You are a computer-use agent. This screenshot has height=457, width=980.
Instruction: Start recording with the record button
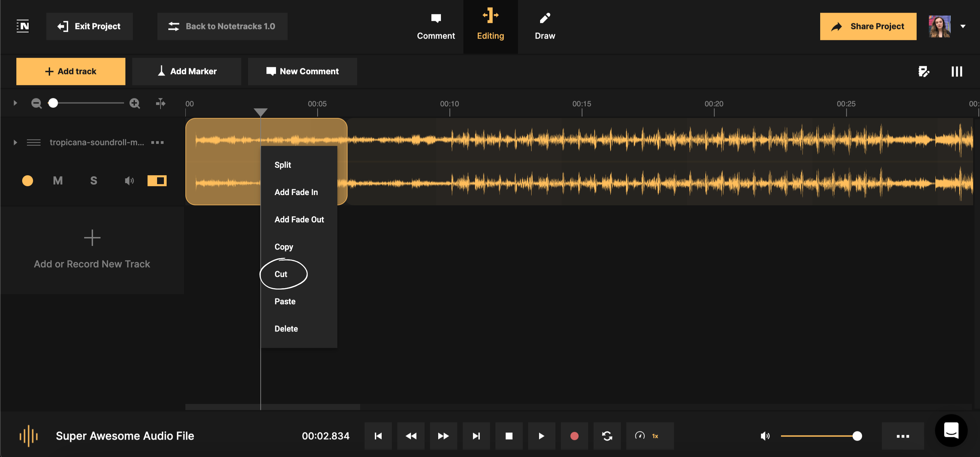tap(575, 436)
